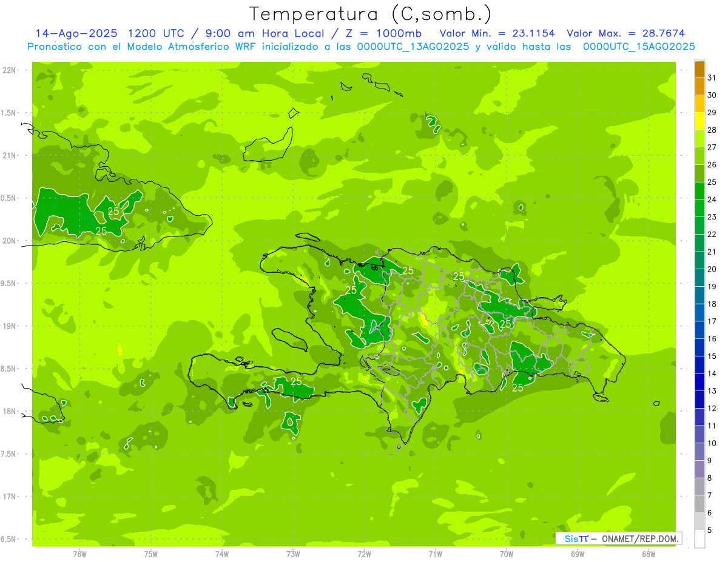Click legend value 8 on the color scale
Screen dimensions: 728x562
pos(710,478)
